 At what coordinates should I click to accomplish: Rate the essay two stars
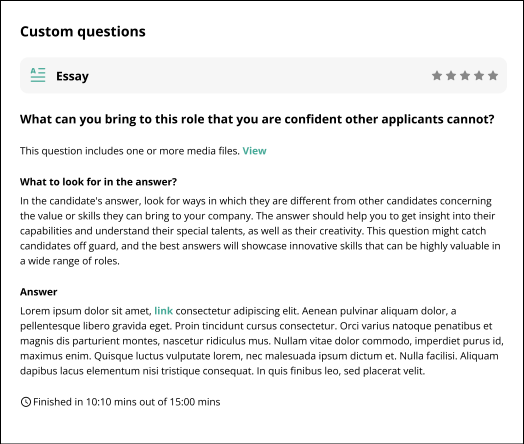point(451,76)
